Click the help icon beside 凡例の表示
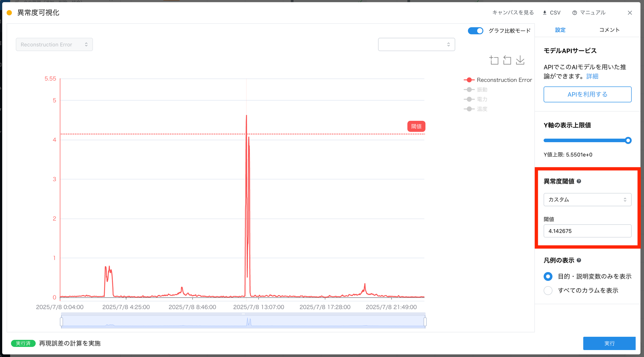The image size is (644, 357). (x=579, y=260)
